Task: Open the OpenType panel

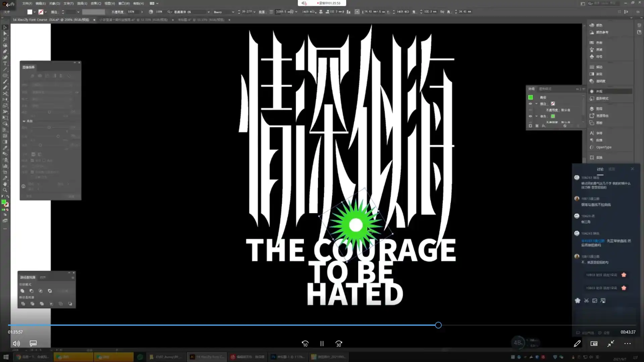Action: tap(603, 147)
